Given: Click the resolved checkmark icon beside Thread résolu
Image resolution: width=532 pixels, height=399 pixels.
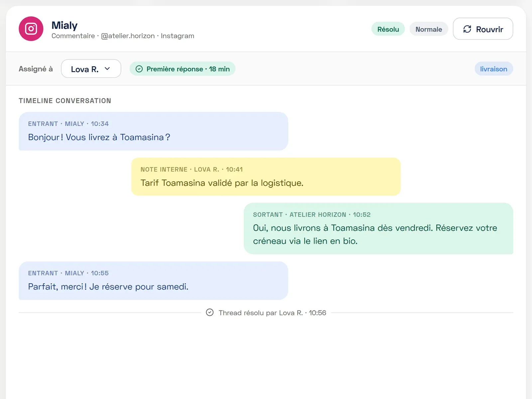Looking at the screenshot, I should pyautogui.click(x=210, y=312).
